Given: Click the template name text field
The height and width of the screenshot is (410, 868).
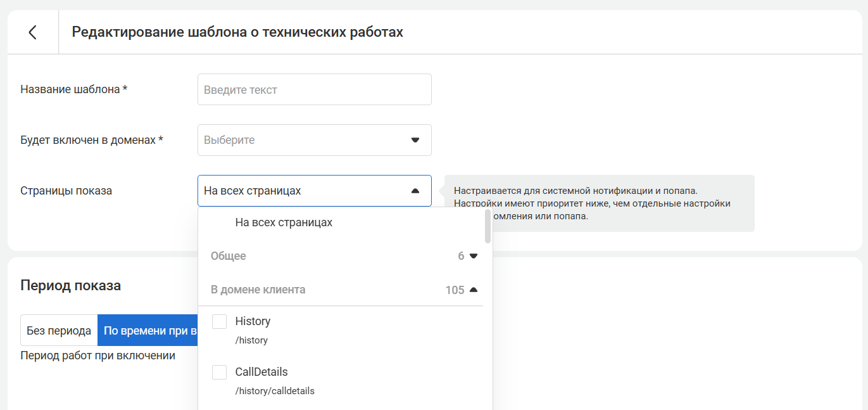Looking at the screenshot, I should [314, 89].
